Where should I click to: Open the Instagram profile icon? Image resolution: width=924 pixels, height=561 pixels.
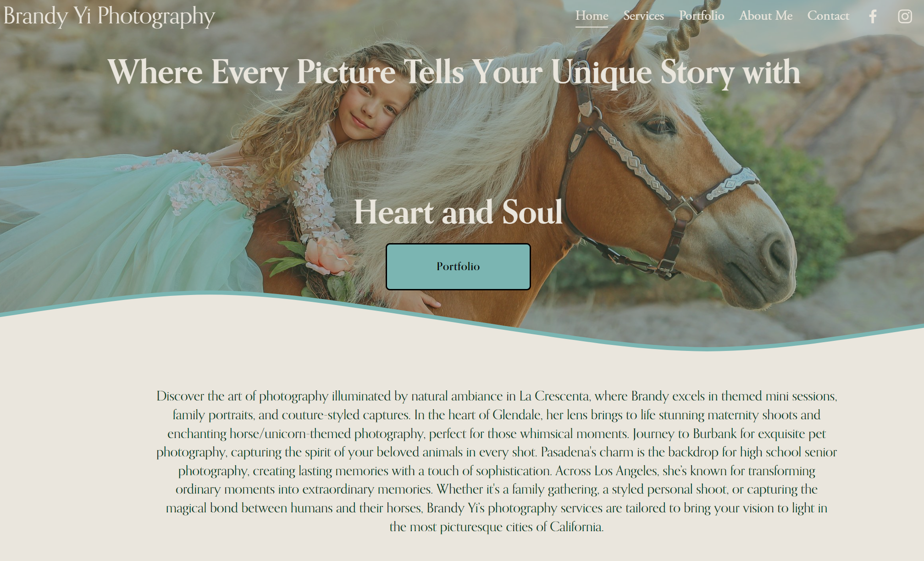point(905,17)
